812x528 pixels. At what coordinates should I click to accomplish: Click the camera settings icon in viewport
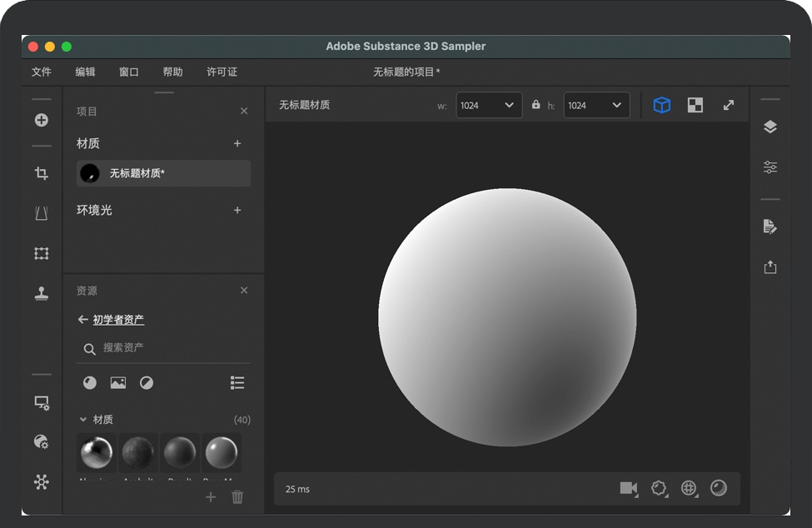coord(629,488)
